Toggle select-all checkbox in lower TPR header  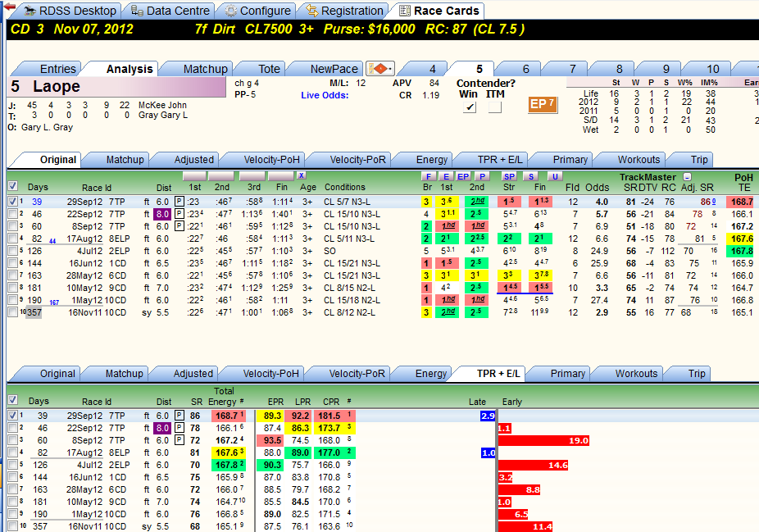[x=13, y=400]
